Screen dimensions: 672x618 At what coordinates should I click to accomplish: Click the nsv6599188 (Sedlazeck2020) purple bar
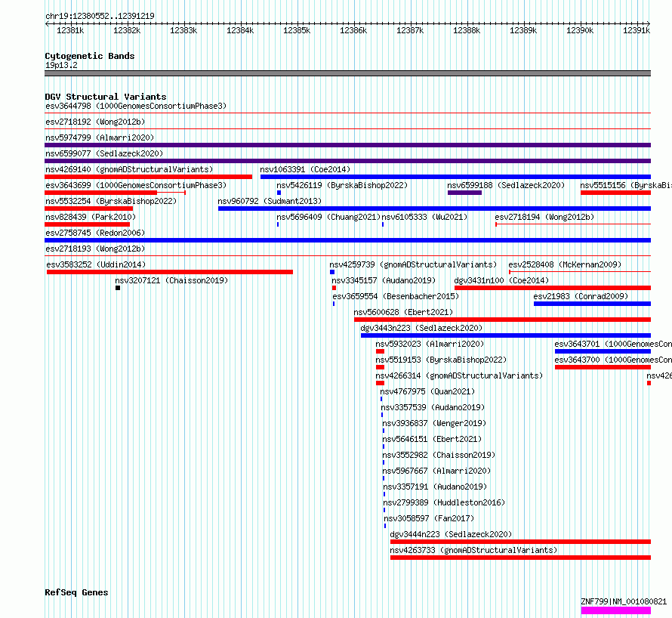[464, 193]
